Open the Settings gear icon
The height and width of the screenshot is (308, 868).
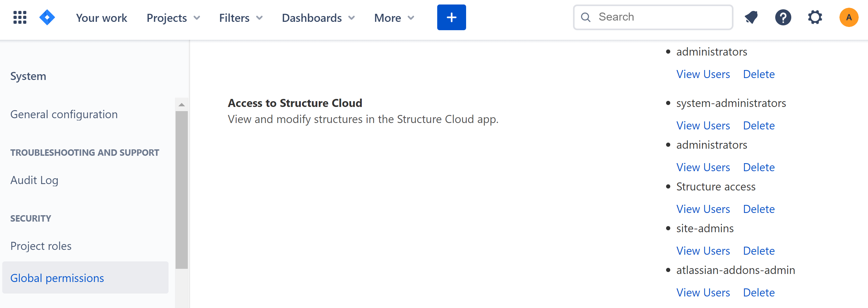[815, 17]
